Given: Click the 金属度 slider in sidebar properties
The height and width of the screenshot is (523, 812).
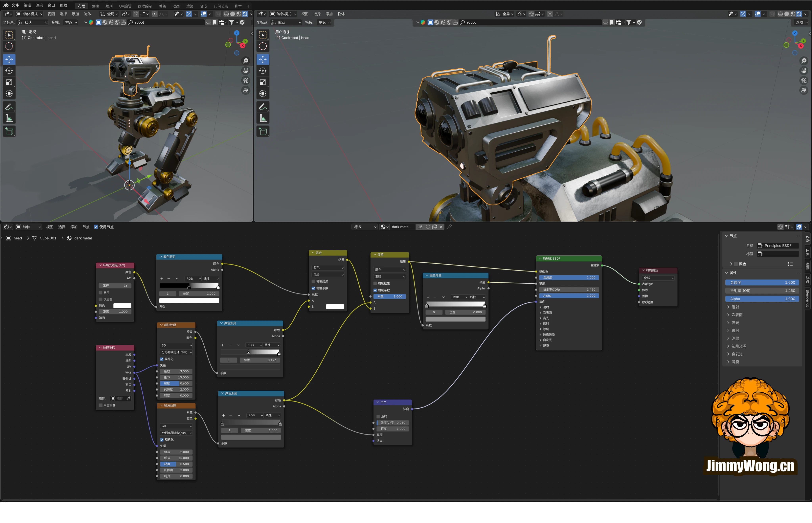Looking at the screenshot, I should pyautogui.click(x=762, y=283).
